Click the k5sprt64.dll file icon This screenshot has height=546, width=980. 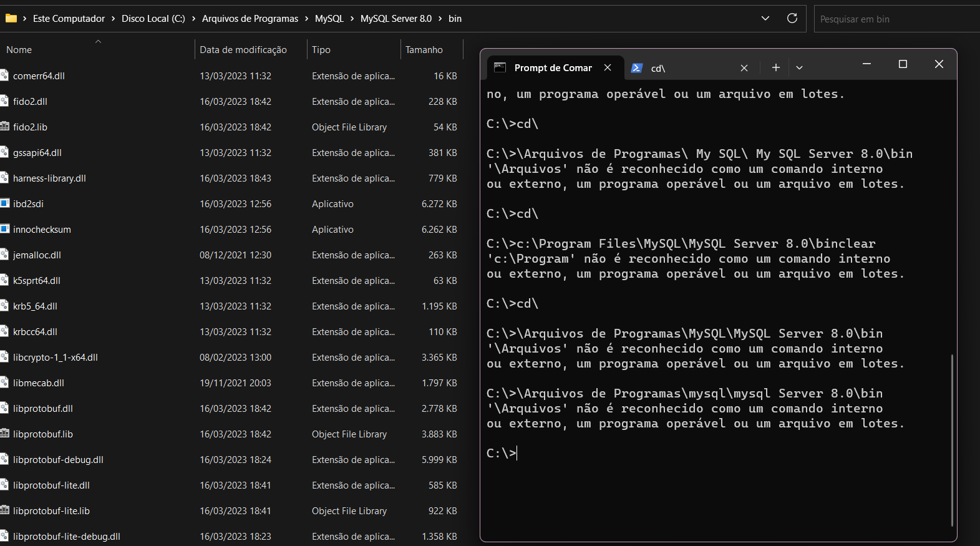pos(5,280)
